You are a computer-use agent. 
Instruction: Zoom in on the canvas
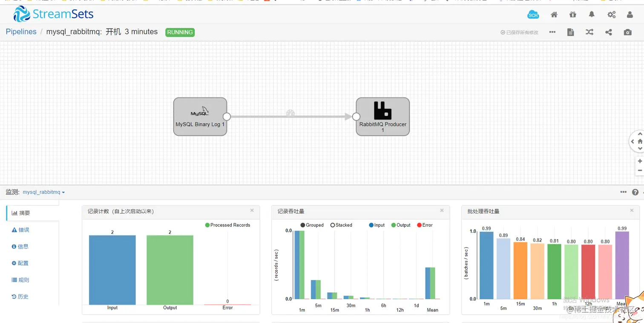point(640,161)
